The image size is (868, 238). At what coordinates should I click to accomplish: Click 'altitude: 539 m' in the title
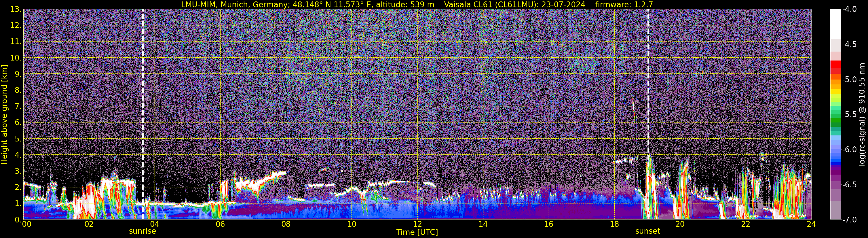pos(405,4)
